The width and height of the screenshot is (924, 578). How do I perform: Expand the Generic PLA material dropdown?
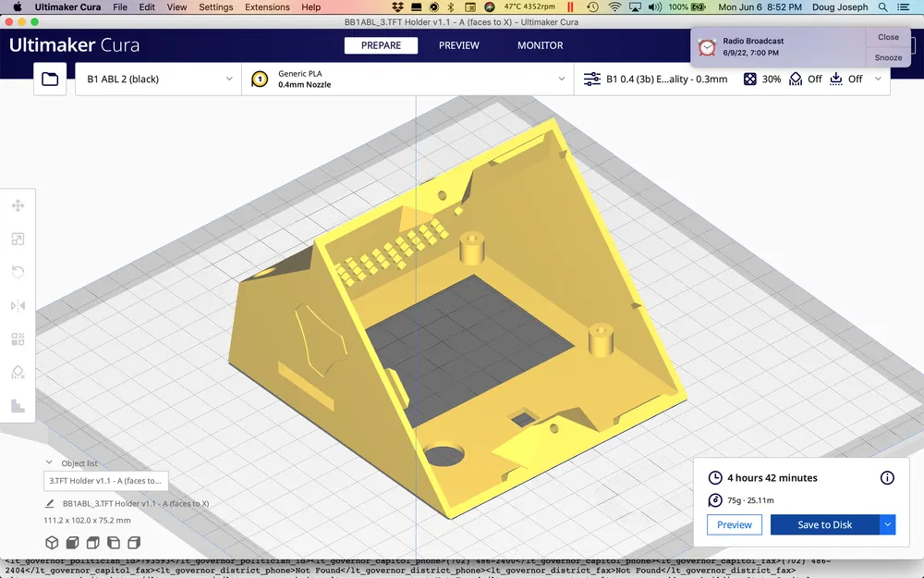(407, 79)
